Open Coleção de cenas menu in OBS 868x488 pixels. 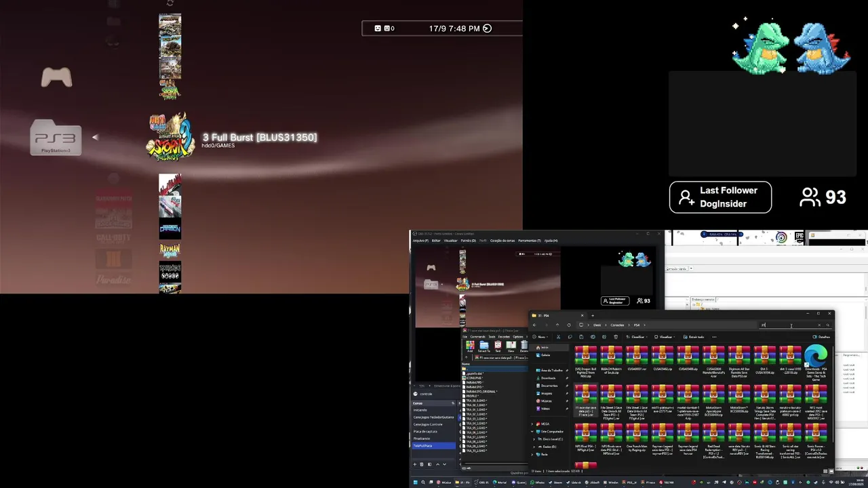502,241
